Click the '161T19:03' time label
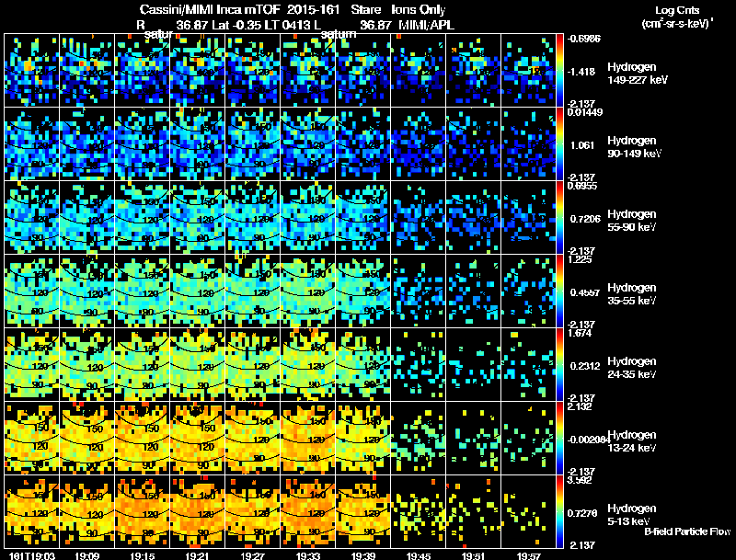736x560 pixels. pos(32,556)
